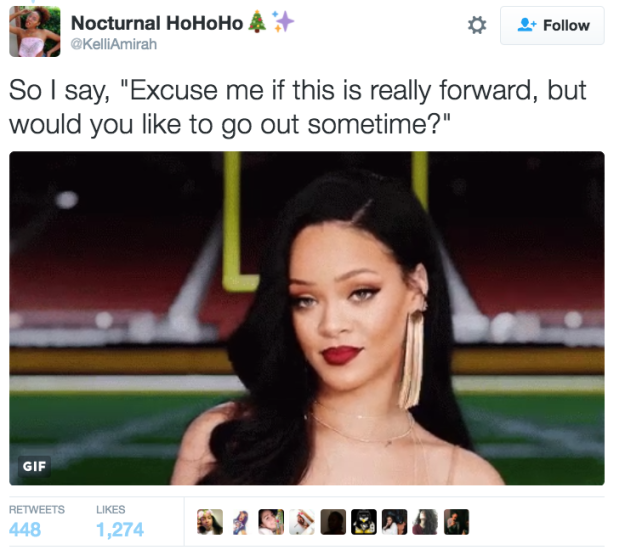Open the purple cartoon figure liker avatar
The height and width of the screenshot is (550, 625).
click(x=241, y=522)
